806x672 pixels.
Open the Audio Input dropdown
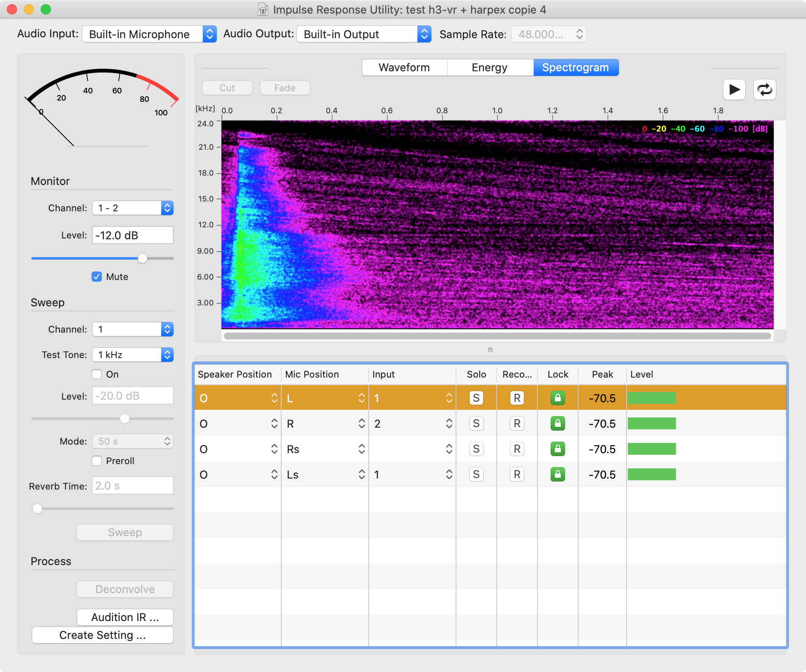[x=149, y=34]
